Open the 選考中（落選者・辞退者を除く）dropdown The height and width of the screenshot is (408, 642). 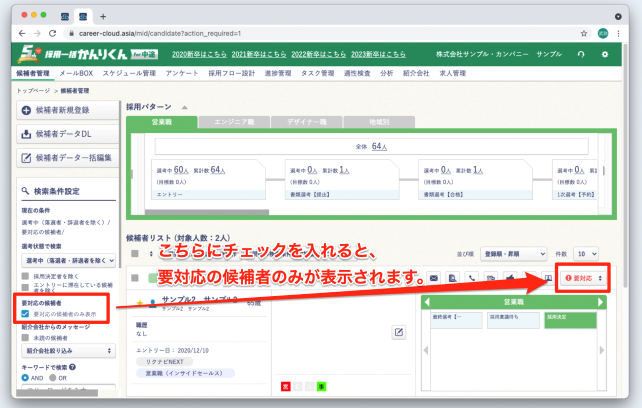pyautogui.click(x=68, y=261)
